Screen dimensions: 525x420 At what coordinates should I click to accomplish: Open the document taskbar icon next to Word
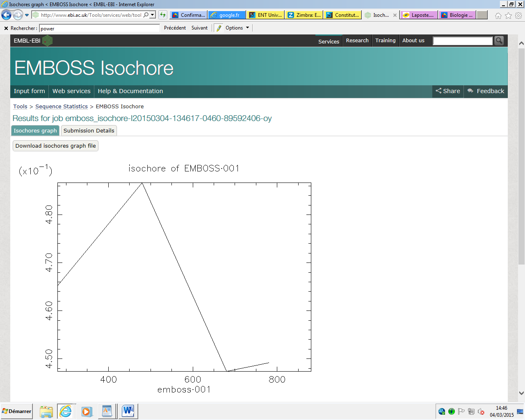pos(107,411)
